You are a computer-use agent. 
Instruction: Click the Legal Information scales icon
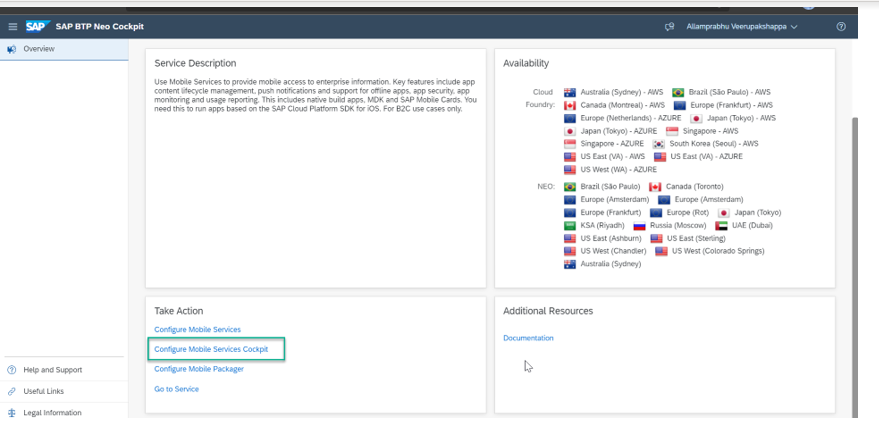[12, 413]
